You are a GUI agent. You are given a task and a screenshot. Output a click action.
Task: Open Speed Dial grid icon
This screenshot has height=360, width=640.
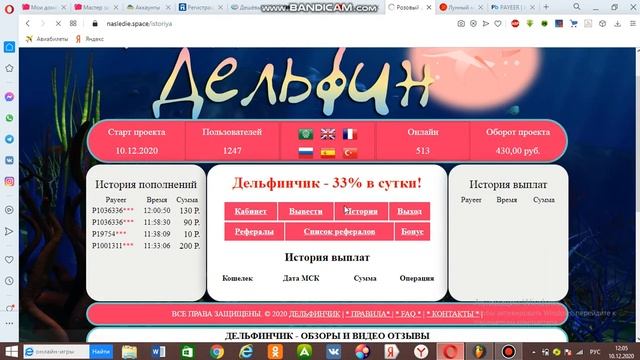coord(73,24)
